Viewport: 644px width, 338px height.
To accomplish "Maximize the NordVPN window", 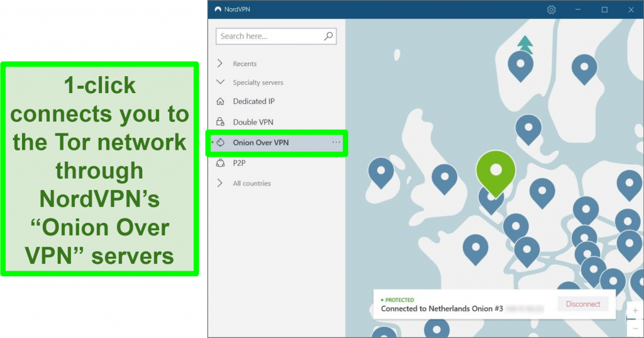I will click(x=604, y=9).
